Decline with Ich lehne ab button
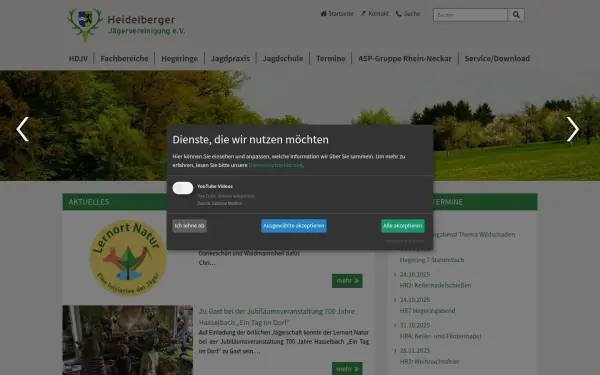The height and width of the screenshot is (375, 600). [x=189, y=226]
